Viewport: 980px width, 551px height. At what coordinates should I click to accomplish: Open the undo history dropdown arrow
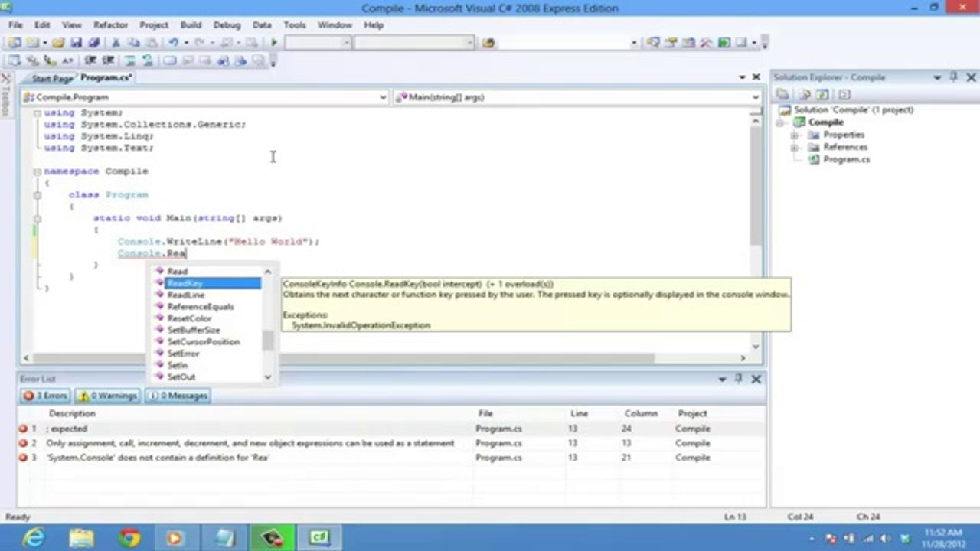186,43
